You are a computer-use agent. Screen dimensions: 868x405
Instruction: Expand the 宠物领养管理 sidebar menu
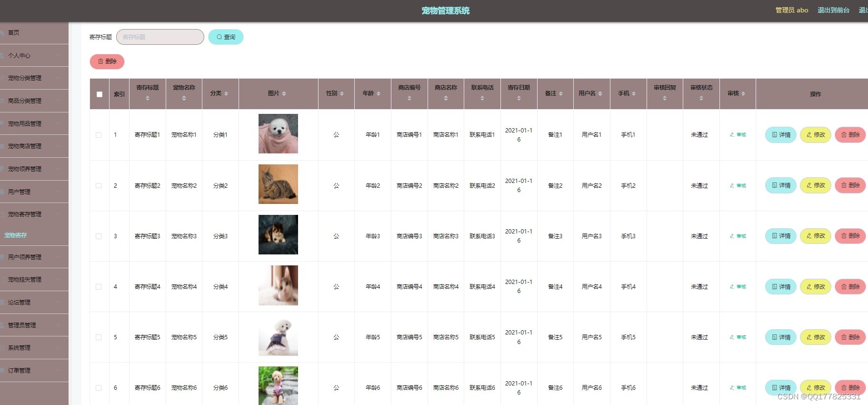coord(34,169)
